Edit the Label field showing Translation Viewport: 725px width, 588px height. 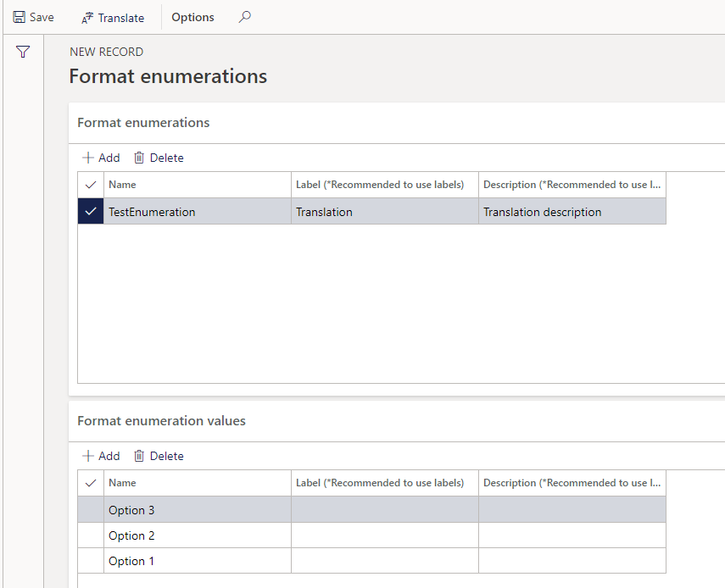click(383, 210)
